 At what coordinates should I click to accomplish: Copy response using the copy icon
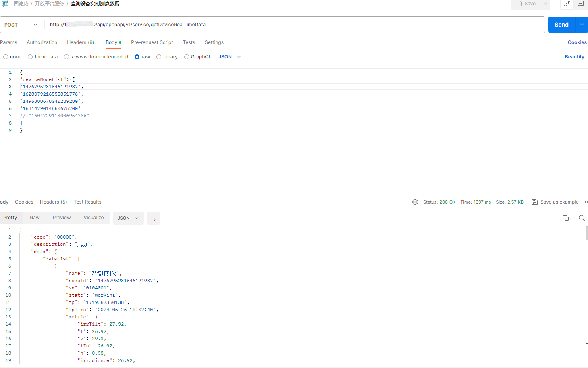pyautogui.click(x=566, y=218)
